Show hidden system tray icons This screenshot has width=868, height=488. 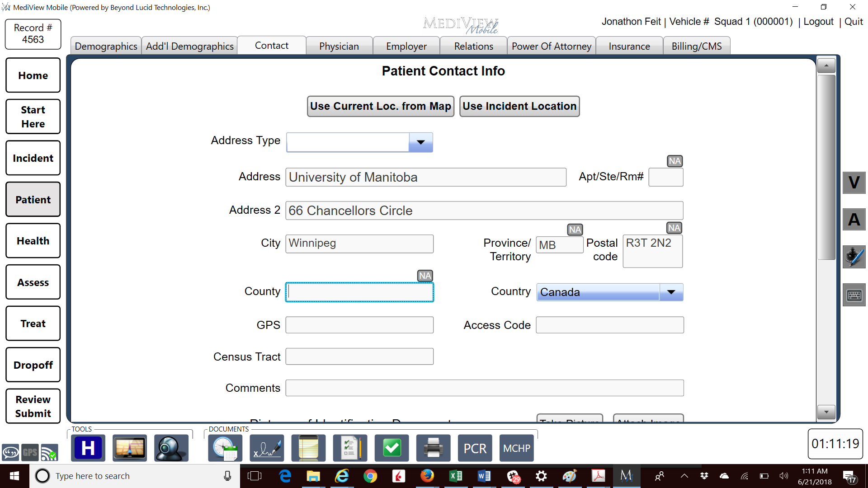[x=684, y=476]
